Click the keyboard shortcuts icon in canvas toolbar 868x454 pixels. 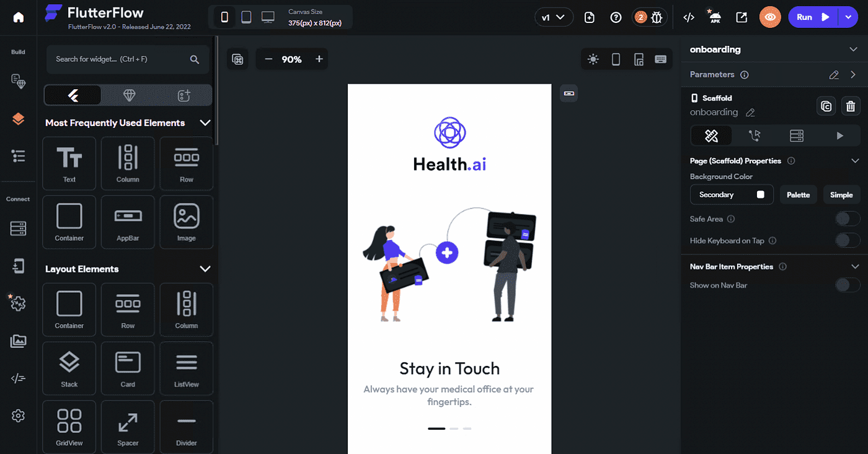pyautogui.click(x=660, y=59)
